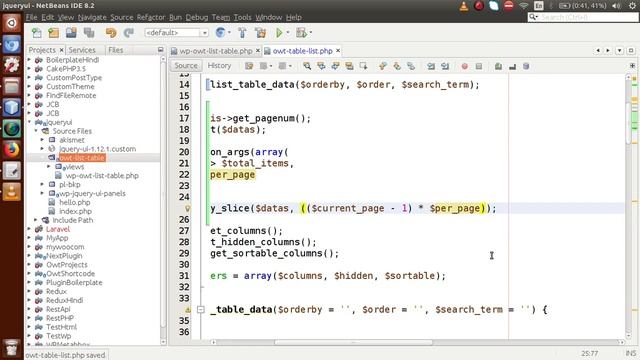The image size is (640, 360).
Task: Jump to Last Edit in editor toolbar
Action: tap(249, 66)
